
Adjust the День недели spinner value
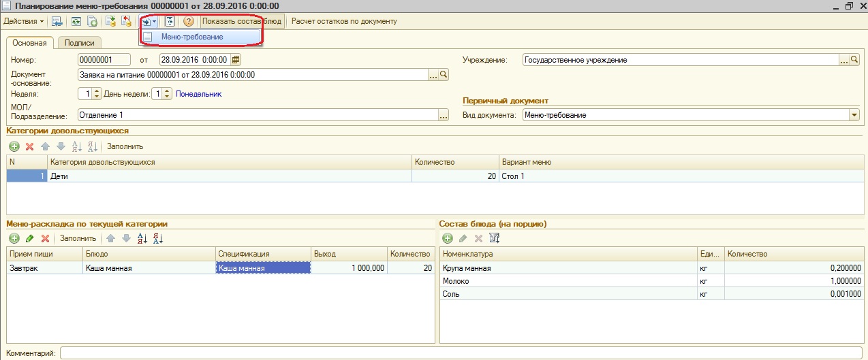tap(167, 94)
